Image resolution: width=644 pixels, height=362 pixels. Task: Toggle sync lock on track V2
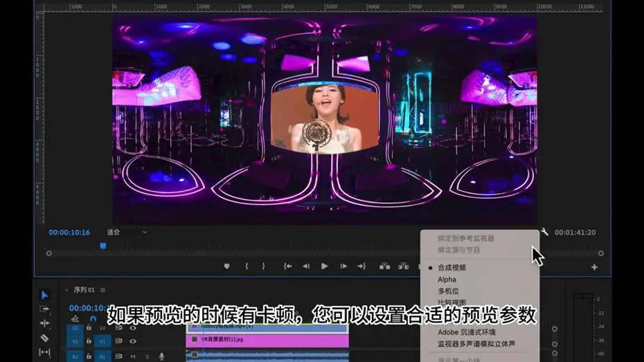118,328
